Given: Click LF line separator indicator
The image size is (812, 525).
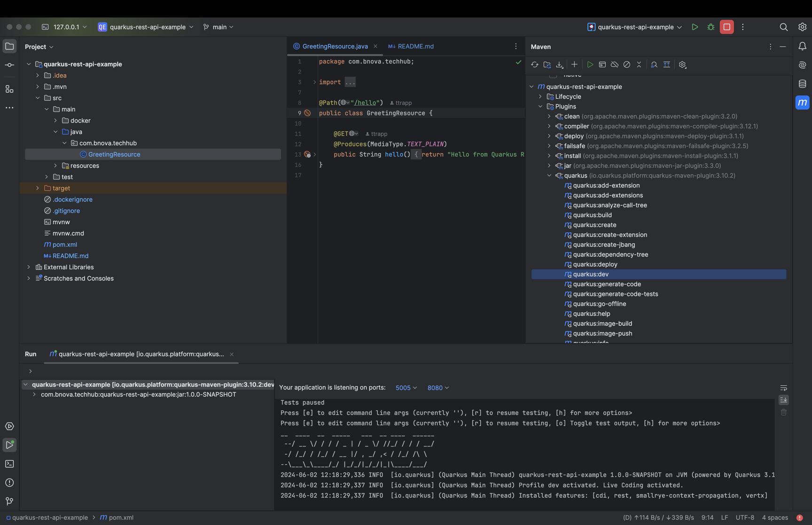Looking at the screenshot, I should 725,517.
